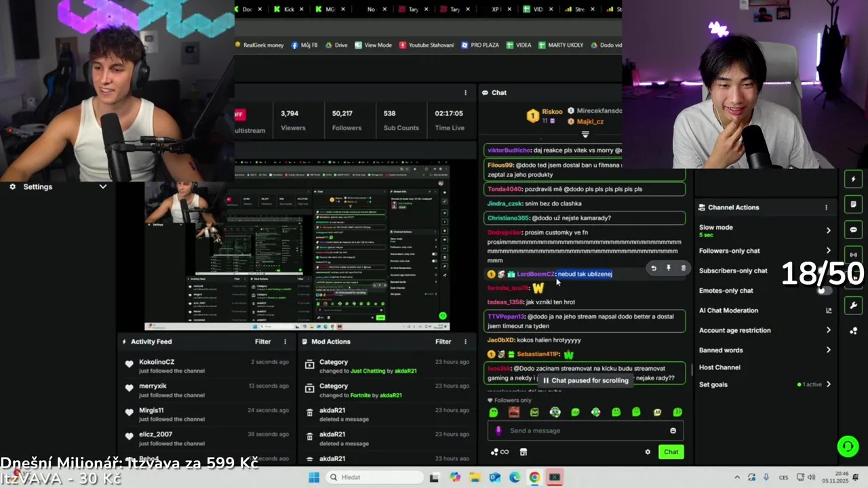
Task: Click KokolinoCZ in the Activity Feed
Action: [157, 362]
